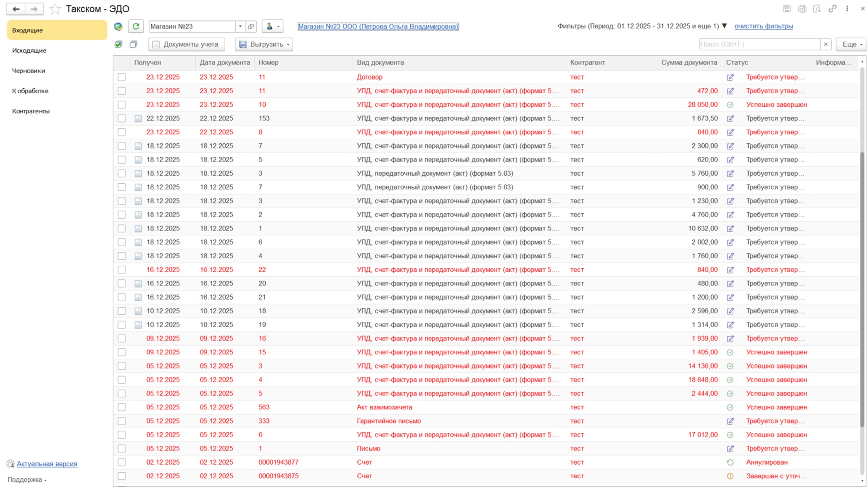Image resolution: width=868 pixels, height=490 pixels.
Task: Click the print icon in title bar
Action: [x=802, y=8]
